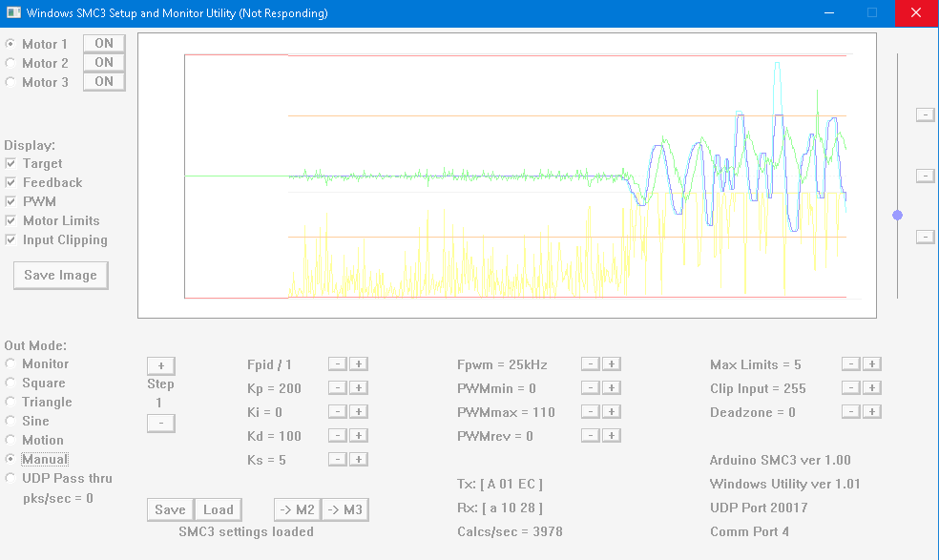The width and height of the screenshot is (939, 560).
Task: Decrease PWMmin using its minus button
Action: [x=591, y=387]
